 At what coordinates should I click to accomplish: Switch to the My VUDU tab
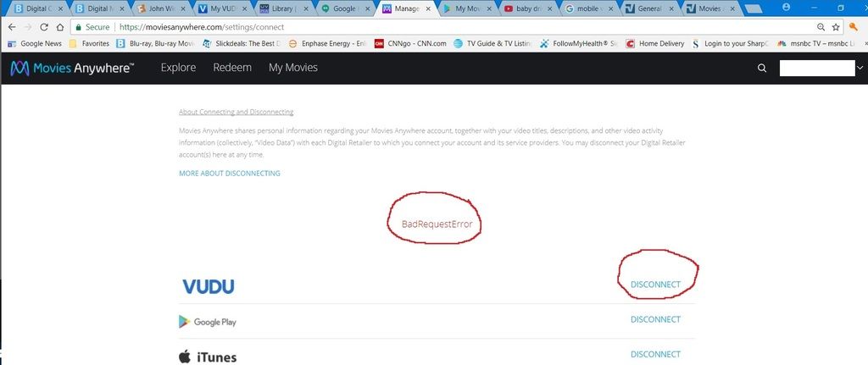221,8
